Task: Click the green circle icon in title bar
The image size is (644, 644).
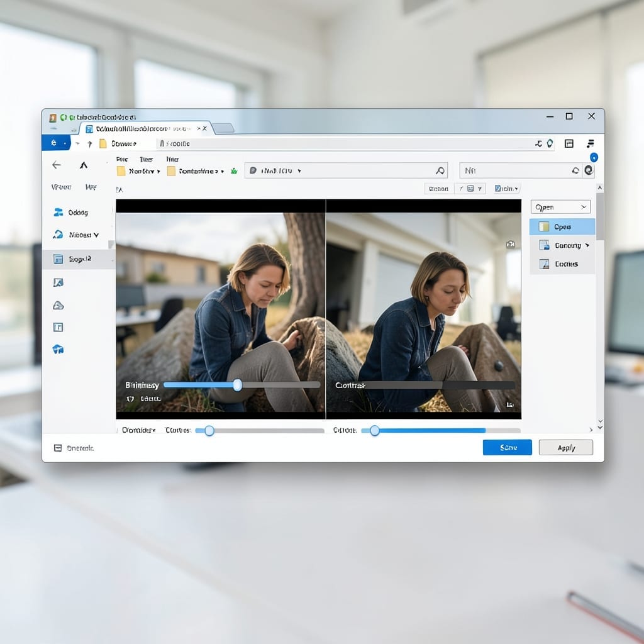Action: coord(64,118)
